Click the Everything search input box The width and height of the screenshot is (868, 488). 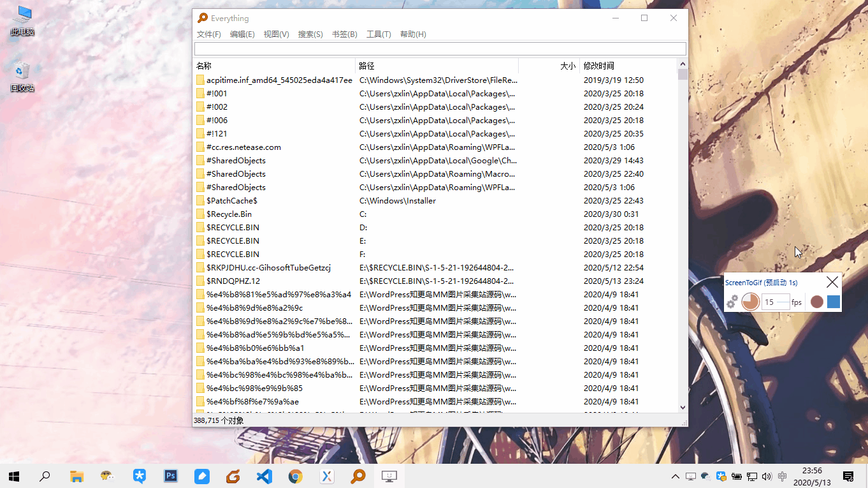pyautogui.click(x=440, y=49)
